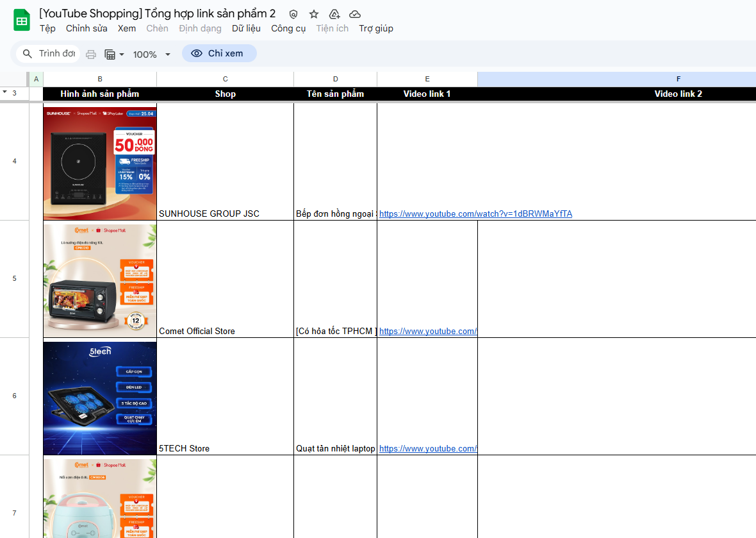Check the cloud save status icon

pos(354,14)
